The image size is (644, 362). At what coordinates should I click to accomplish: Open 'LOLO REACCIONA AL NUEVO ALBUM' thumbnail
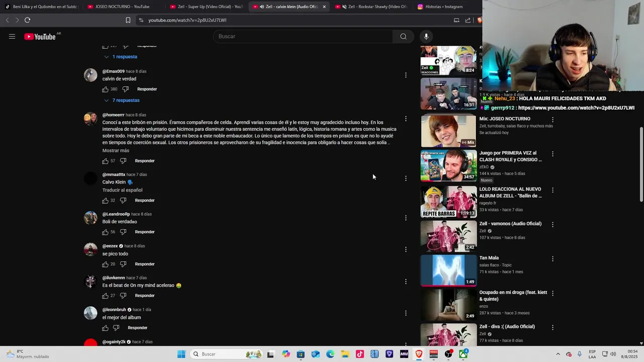coord(448,202)
